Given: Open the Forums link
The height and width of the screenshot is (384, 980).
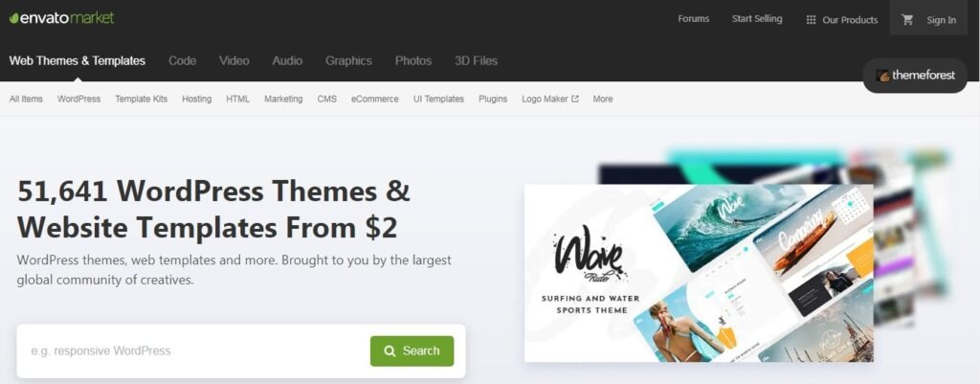Looking at the screenshot, I should pyautogui.click(x=694, y=19).
